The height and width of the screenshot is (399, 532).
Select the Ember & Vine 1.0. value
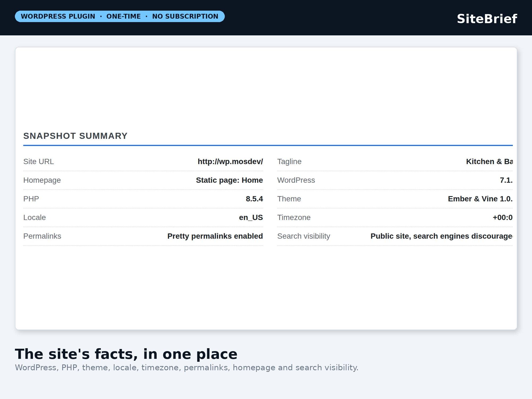coord(480,199)
